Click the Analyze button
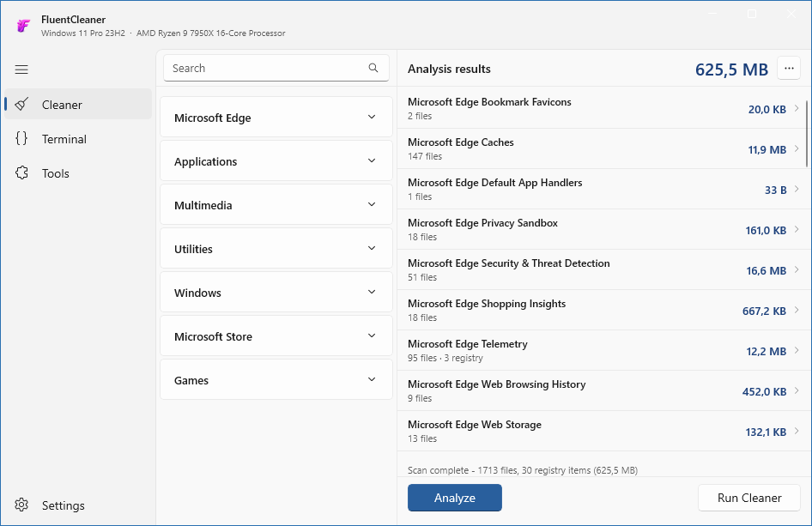Screen dimensions: 812x526 (455, 498)
